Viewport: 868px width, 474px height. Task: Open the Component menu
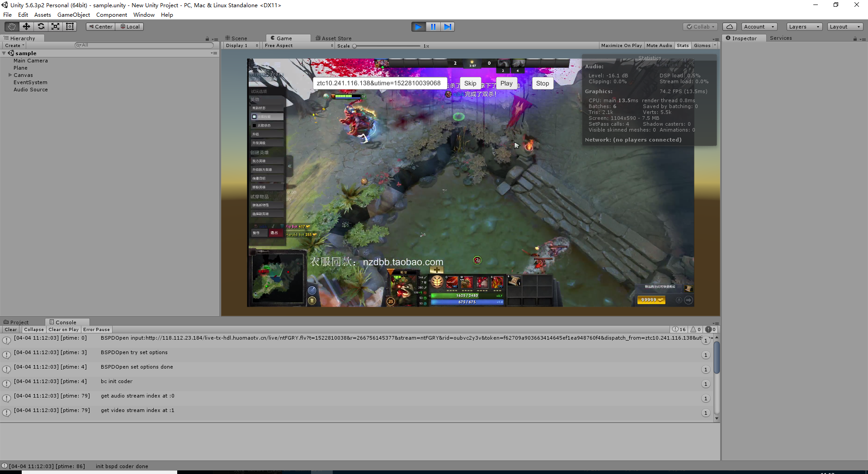112,15
